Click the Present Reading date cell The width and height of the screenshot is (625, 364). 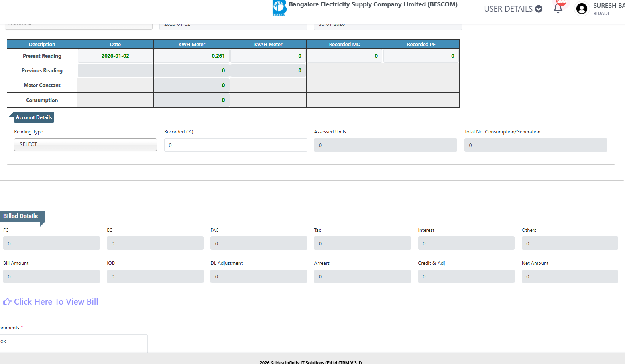(115, 56)
